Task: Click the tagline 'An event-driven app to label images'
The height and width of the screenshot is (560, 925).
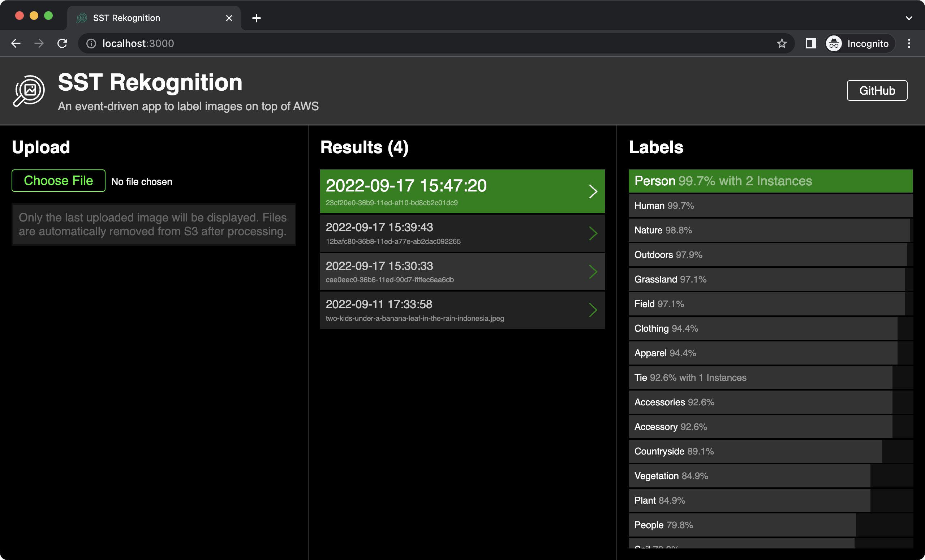Action: coord(188,106)
